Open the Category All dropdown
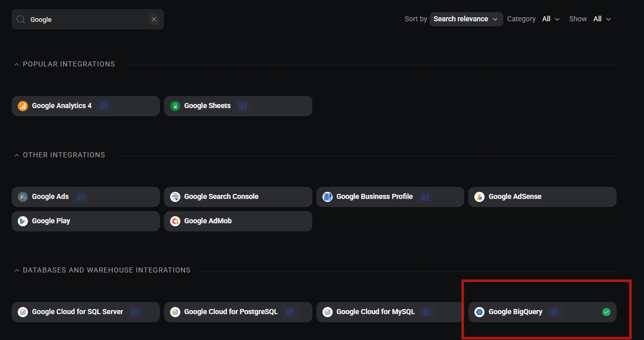The height and width of the screenshot is (340, 644). tap(551, 19)
